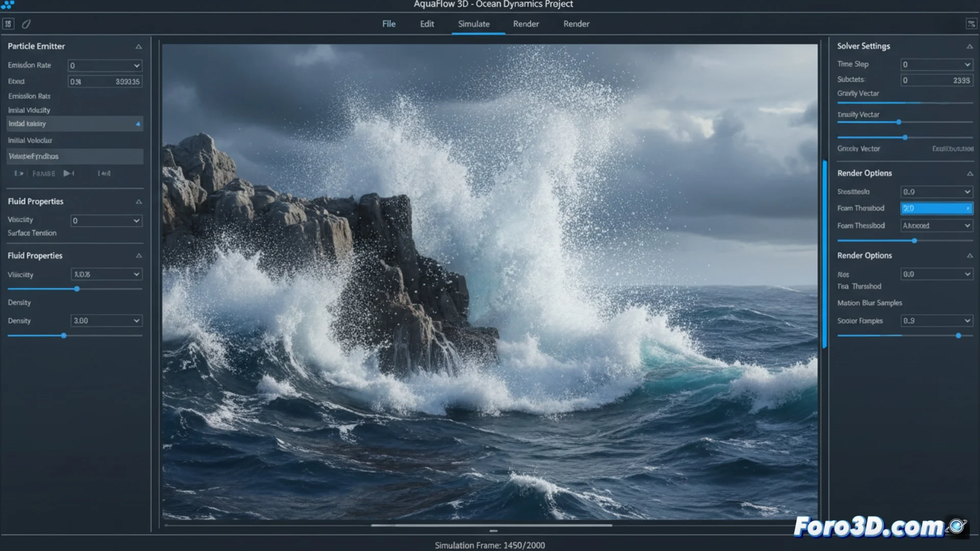Screen dimensions: 980x551
Task: Click the Foro3D globe icon
Action: [x=958, y=526]
